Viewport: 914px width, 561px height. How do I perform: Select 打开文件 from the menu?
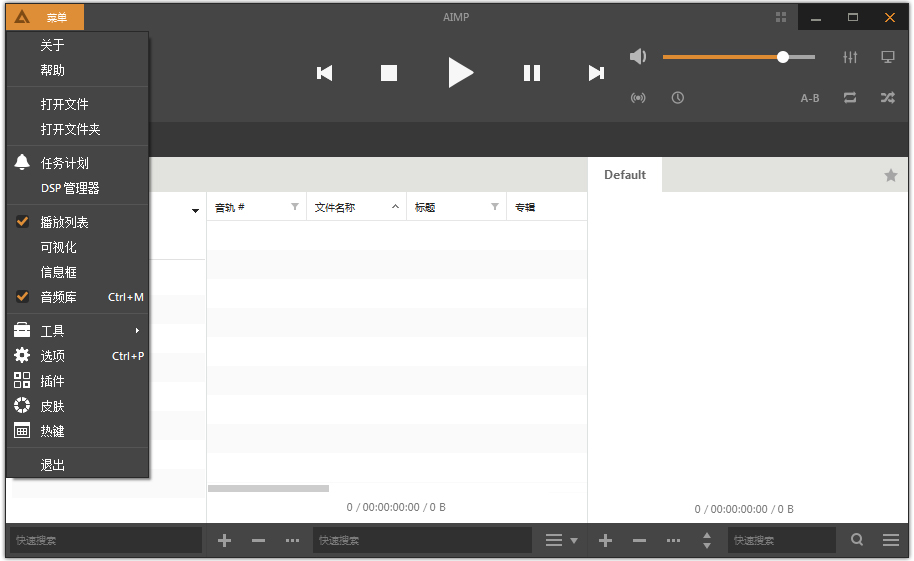(64, 104)
